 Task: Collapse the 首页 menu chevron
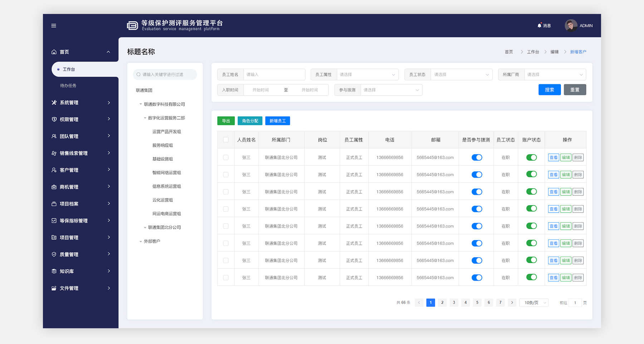108,52
